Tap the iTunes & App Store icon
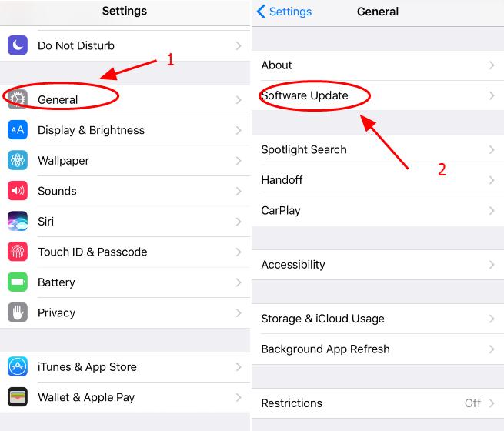 (x=18, y=366)
